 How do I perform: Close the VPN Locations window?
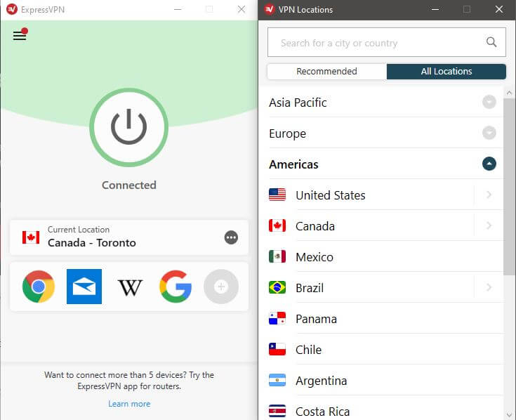[499, 9]
